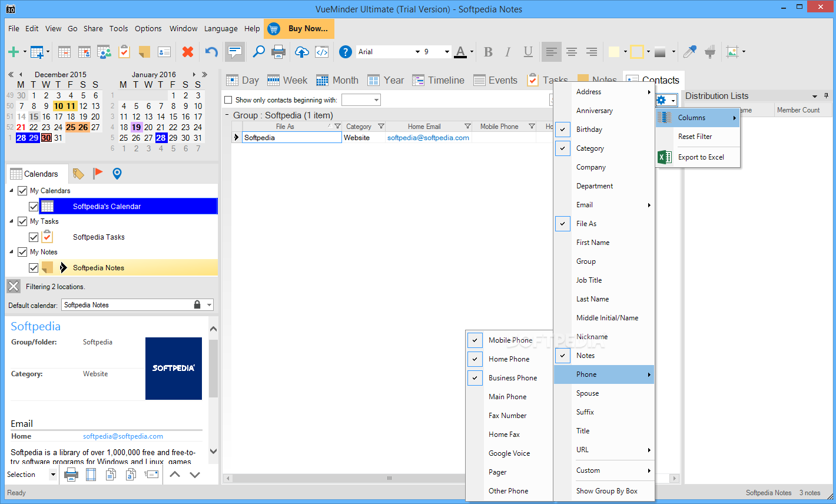The image size is (836, 504).
Task: Click the blue undo arrow icon
Action: (x=211, y=52)
